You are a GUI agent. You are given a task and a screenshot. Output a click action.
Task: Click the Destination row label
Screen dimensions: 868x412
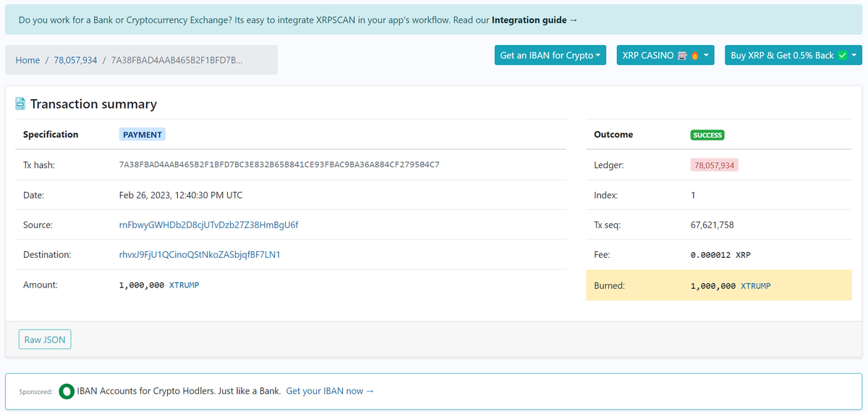coord(47,255)
